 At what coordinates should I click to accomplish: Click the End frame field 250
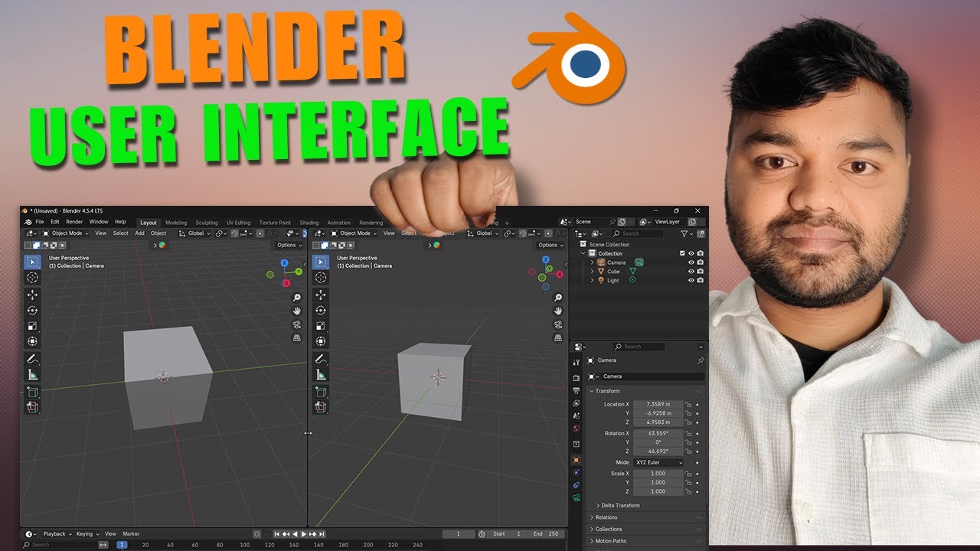click(x=546, y=534)
